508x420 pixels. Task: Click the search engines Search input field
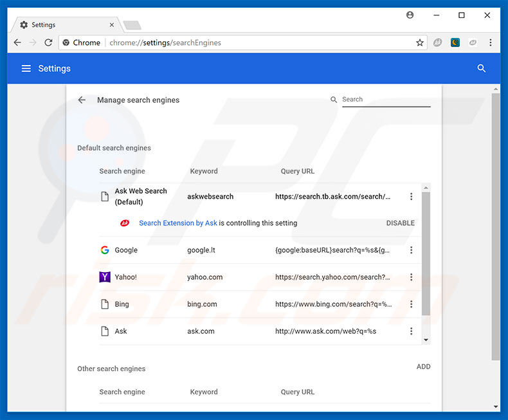[x=386, y=100]
